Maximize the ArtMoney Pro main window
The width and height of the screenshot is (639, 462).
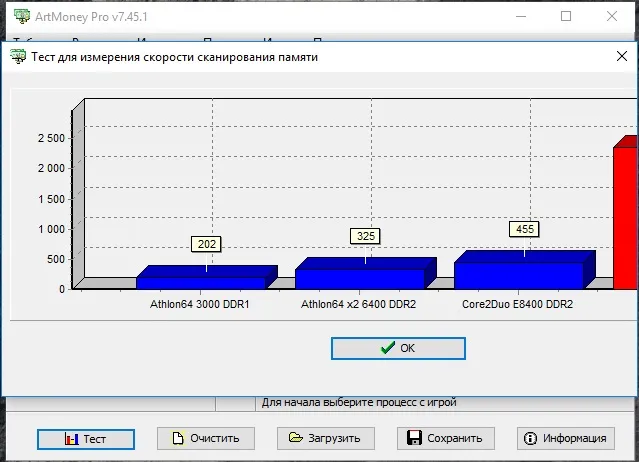[566, 16]
